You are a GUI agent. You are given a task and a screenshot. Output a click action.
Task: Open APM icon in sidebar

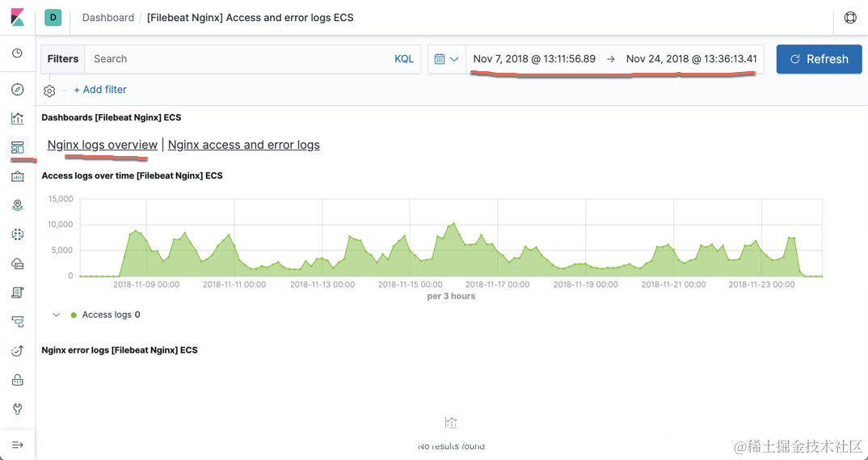pos(18,322)
